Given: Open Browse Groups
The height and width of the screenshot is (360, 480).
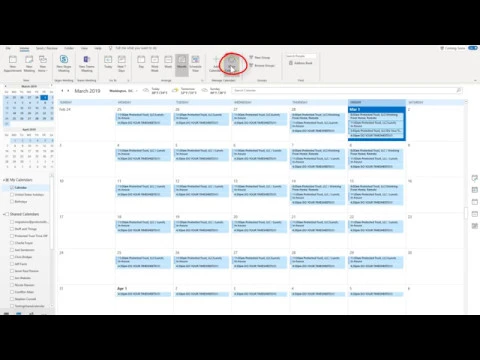Looking at the screenshot, I should point(262,65).
